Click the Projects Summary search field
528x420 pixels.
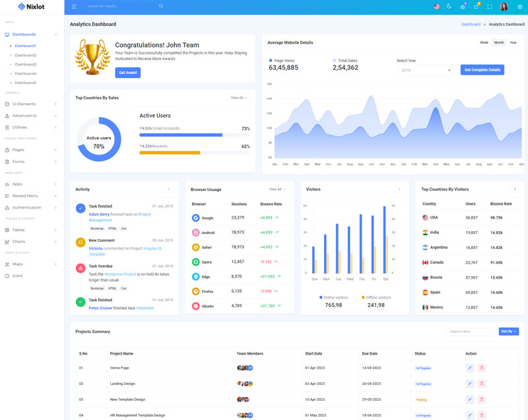[470, 332]
